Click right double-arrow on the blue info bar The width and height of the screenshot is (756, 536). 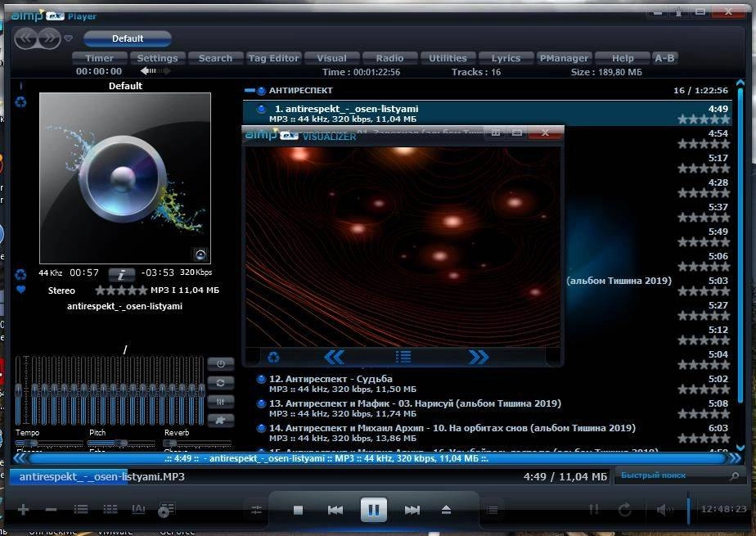point(736,458)
